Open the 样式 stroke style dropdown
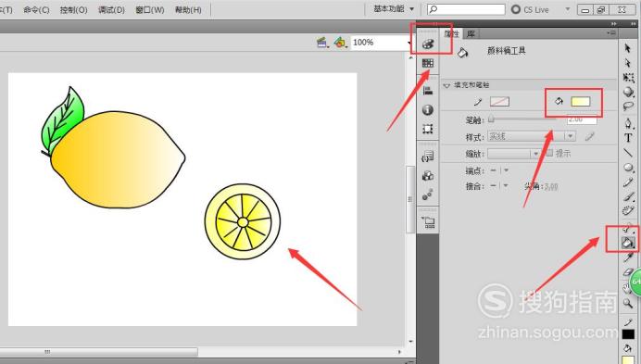This screenshot has height=364, width=641. tap(532, 136)
